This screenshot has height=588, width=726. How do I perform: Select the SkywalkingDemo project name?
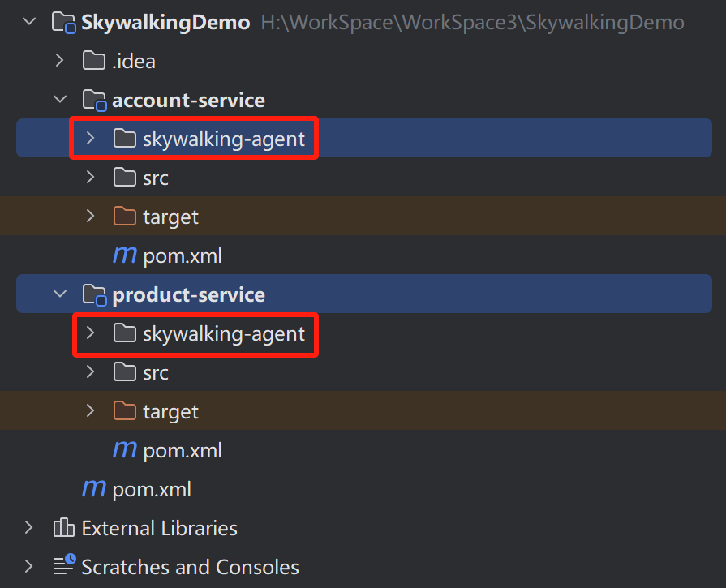165,22
